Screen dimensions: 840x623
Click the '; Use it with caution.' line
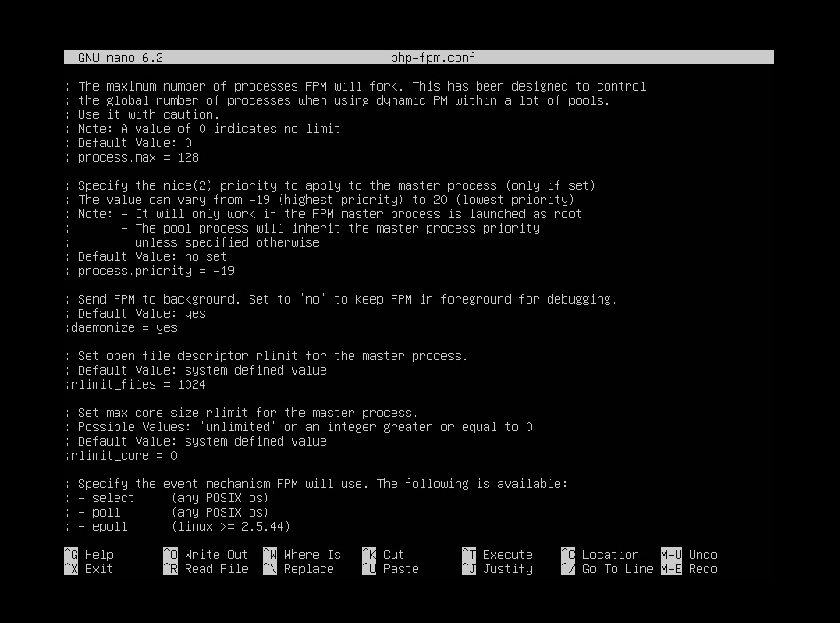pos(142,114)
